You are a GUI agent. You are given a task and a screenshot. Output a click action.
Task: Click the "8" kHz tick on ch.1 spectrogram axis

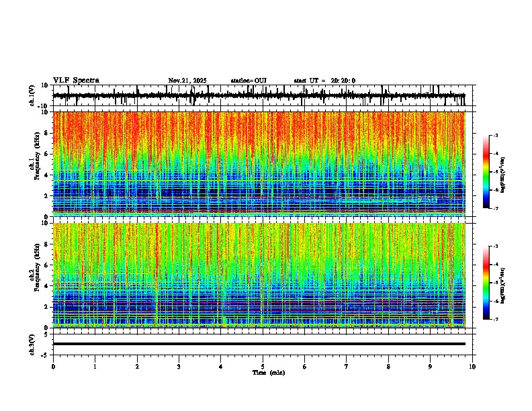[47, 133]
